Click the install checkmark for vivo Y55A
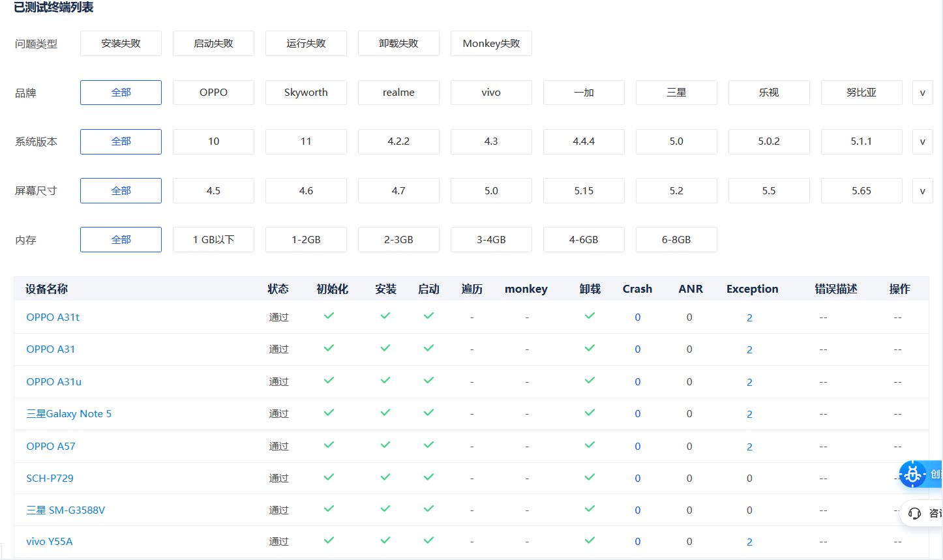Viewport: 943px width, 560px height. coord(385,540)
